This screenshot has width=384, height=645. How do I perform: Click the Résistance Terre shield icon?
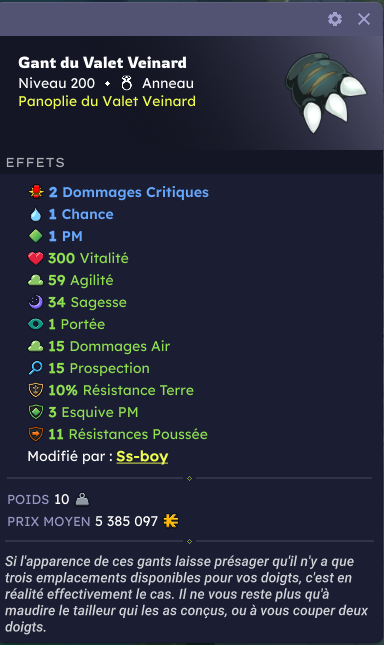(36, 390)
